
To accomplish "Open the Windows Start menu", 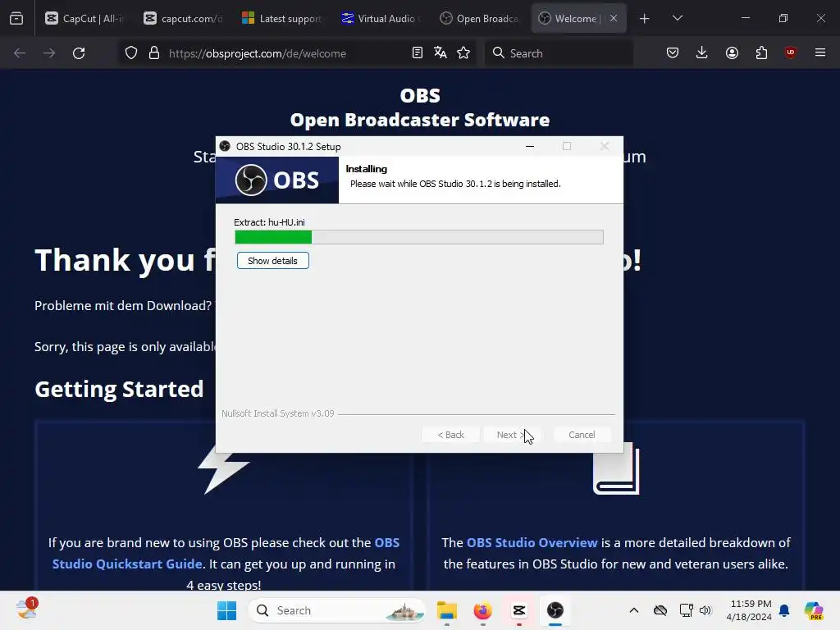I will click(226, 610).
